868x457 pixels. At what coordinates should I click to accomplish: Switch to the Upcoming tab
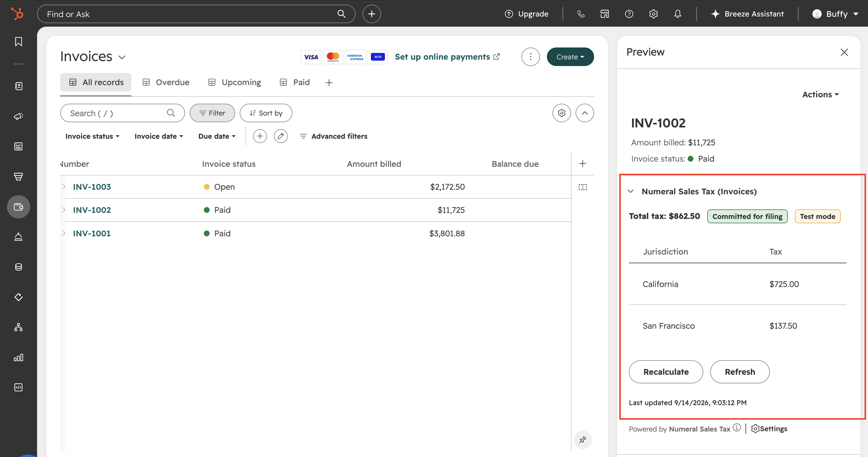point(235,82)
